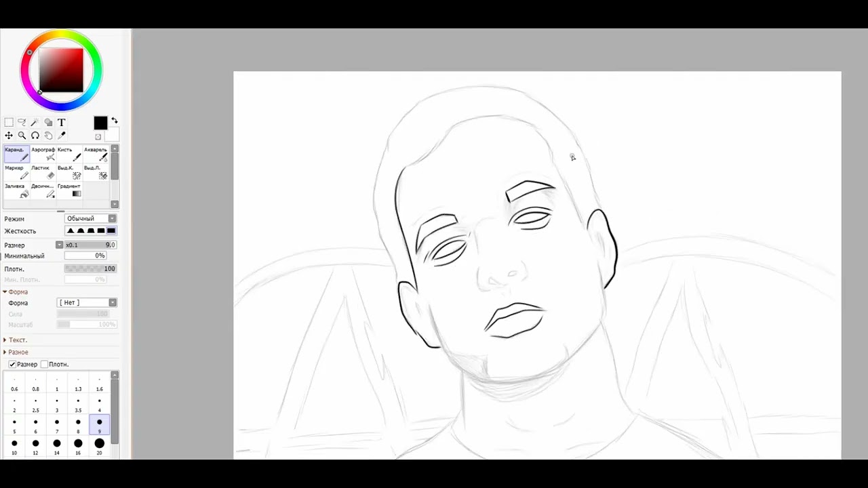Click tool list scroll up arrow
The height and width of the screenshot is (488, 868).
point(115,148)
